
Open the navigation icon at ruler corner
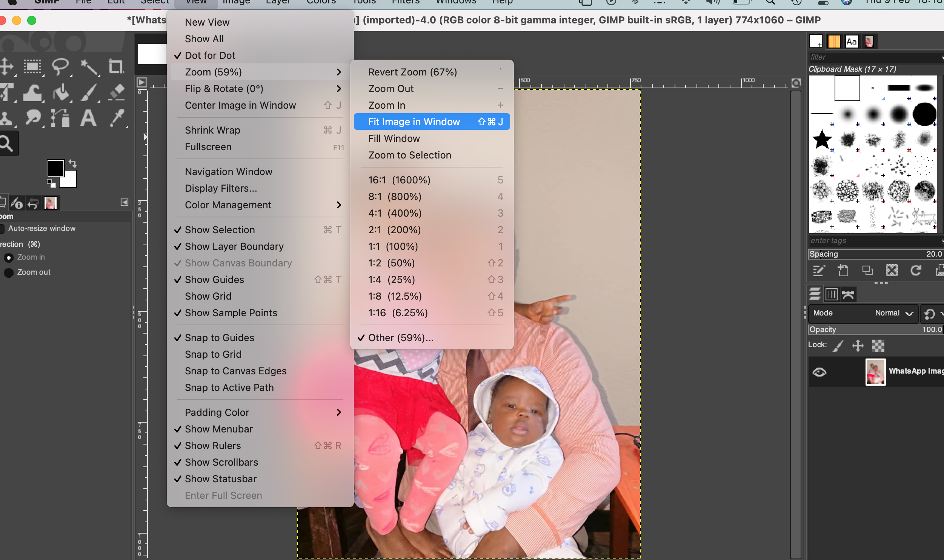[796, 83]
